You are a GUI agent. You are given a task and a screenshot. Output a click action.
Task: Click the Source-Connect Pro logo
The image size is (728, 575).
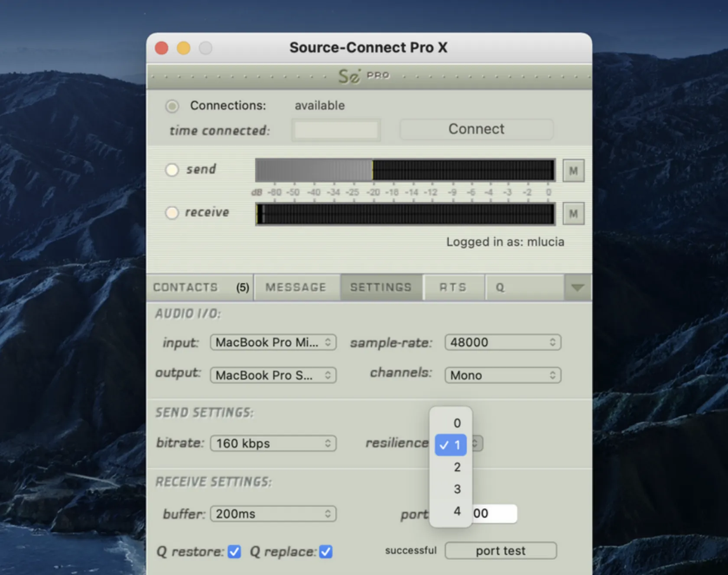pyautogui.click(x=364, y=76)
